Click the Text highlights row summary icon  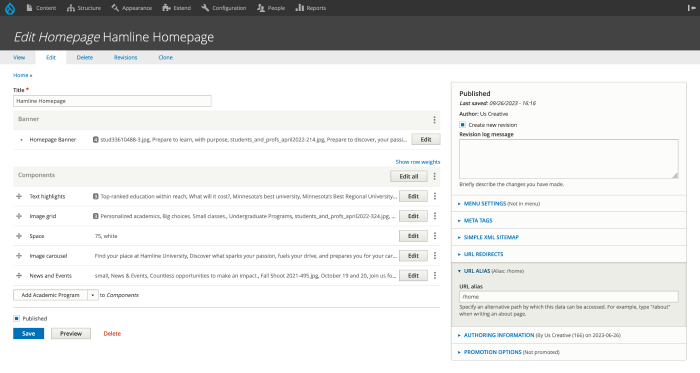pyautogui.click(x=96, y=196)
